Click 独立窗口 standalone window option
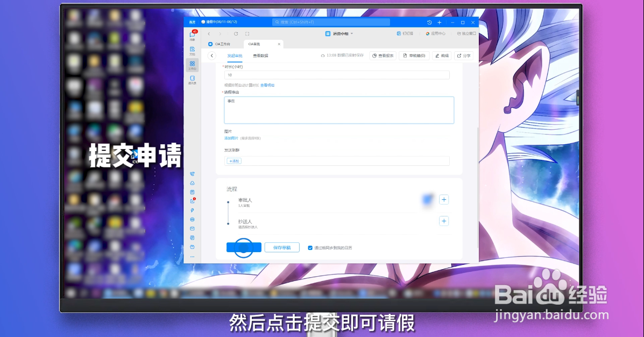Screen dimensions: 644x337 click(x=466, y=34)
